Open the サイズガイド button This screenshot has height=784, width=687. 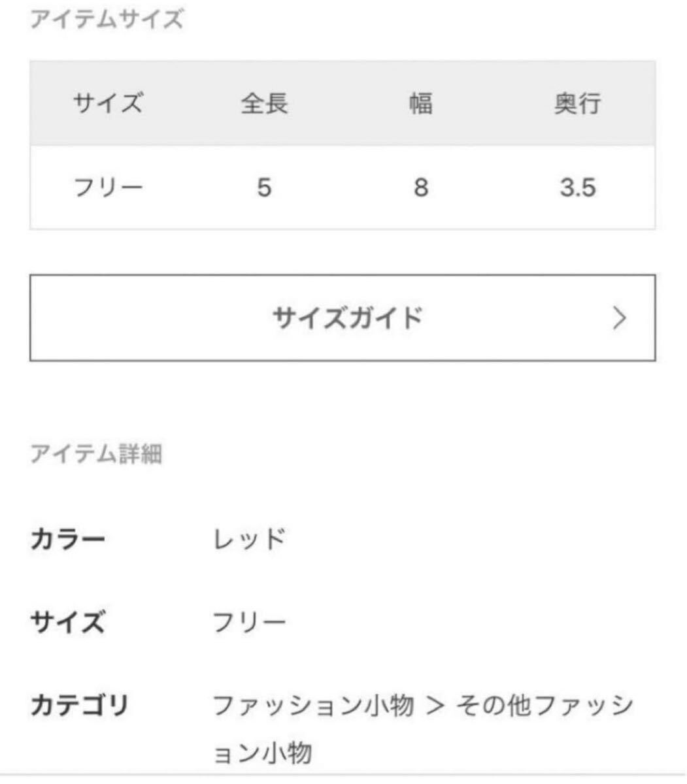click(343, 318)
